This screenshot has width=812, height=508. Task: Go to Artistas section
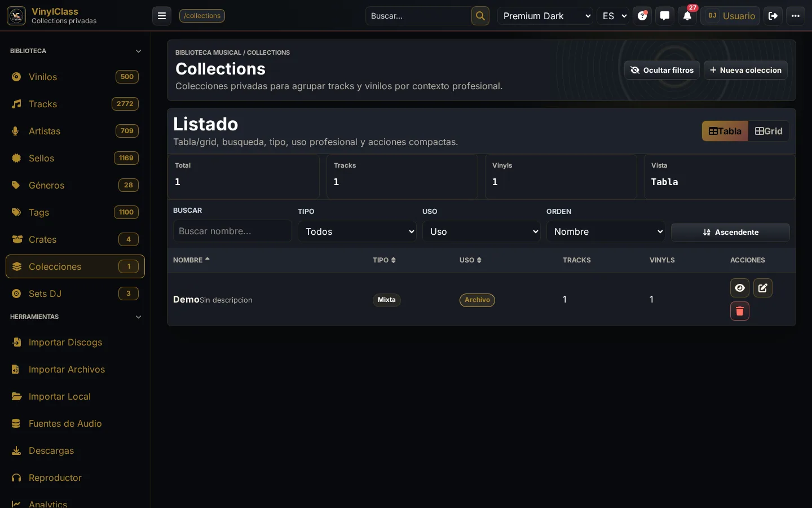point(75,131)
